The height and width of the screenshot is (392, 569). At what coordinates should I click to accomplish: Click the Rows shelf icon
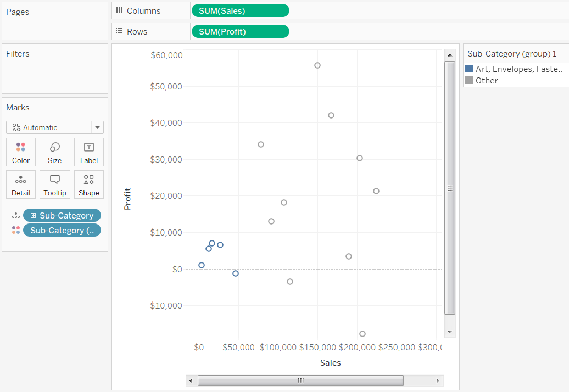pos(119,31)
